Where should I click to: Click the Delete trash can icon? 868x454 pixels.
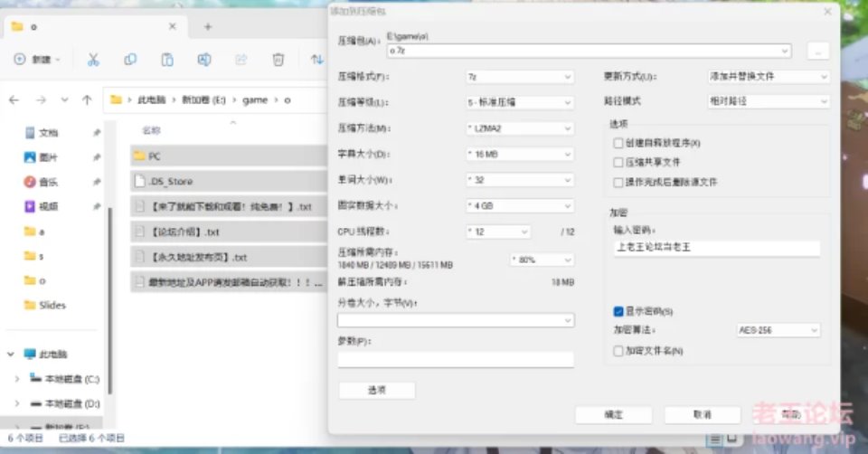[x=278, y=60]
